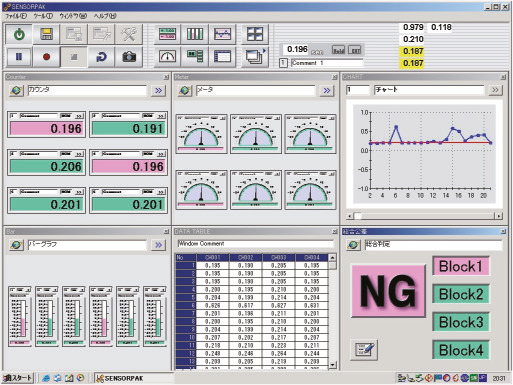Open the wrench and screwdriver settings icon
Image resolution: width=513 pixels, height=385 pixels.
click(129, 34)
